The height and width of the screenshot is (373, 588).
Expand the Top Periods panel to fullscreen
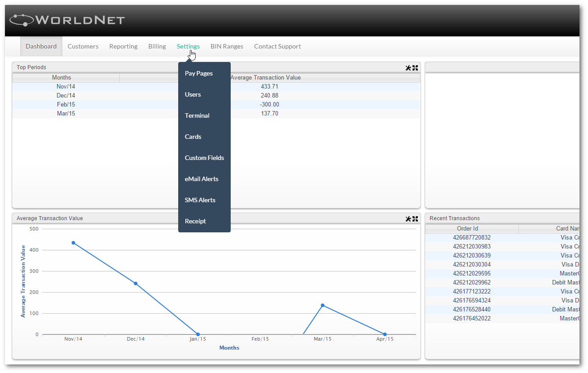point(415,68)
